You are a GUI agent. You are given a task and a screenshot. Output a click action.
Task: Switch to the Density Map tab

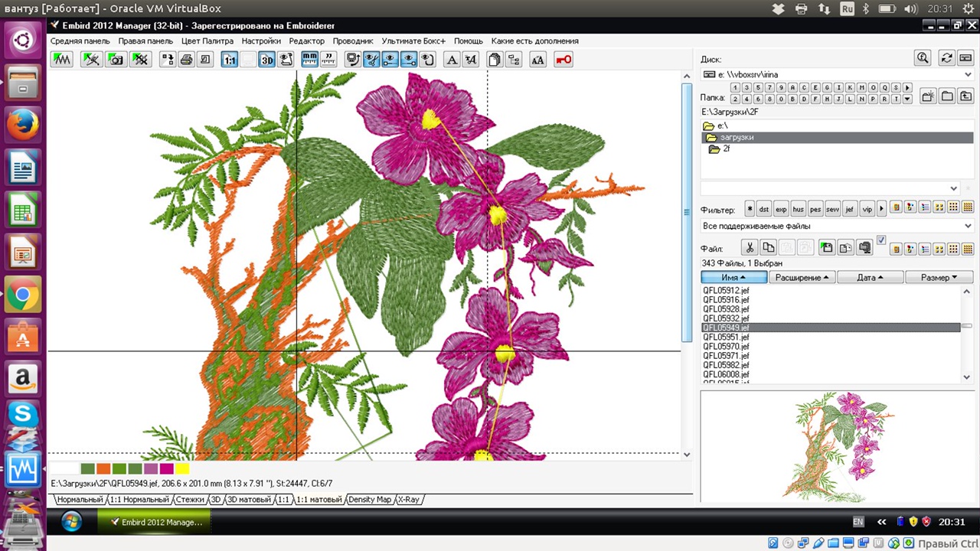coord(370,500)
